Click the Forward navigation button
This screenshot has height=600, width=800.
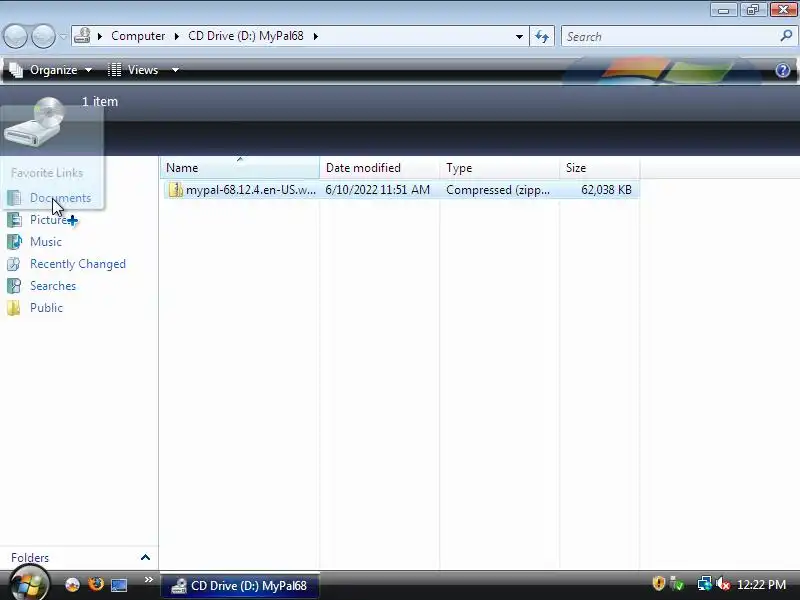43,37
